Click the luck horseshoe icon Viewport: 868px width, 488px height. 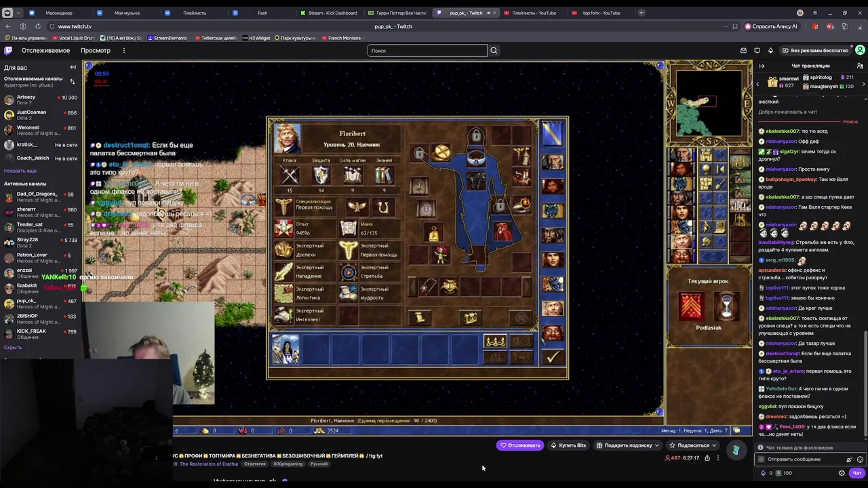click(x=384, y=207)
